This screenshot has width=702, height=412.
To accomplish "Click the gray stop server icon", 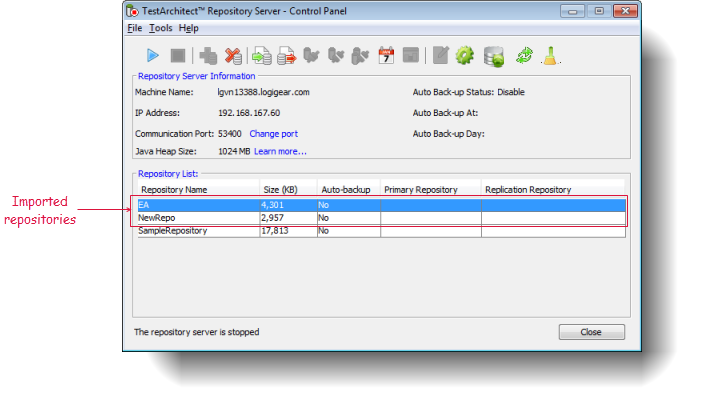I will (x=178, y=56).
